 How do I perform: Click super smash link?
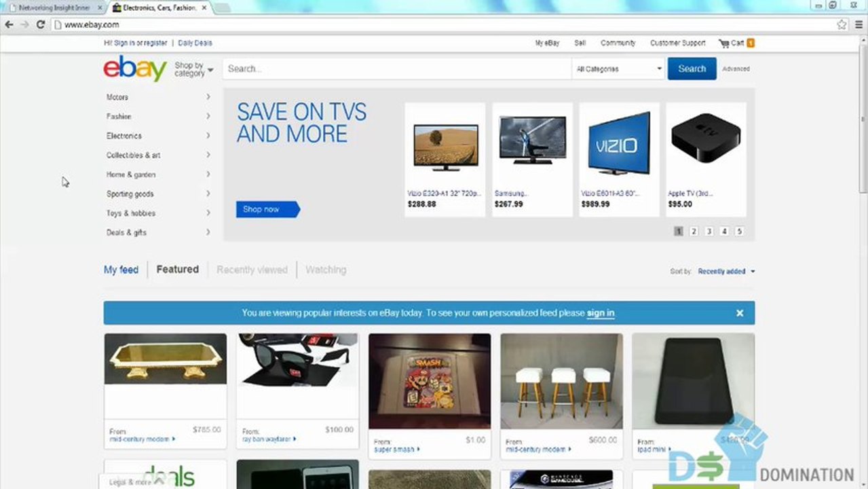click(x=396, y=449)
